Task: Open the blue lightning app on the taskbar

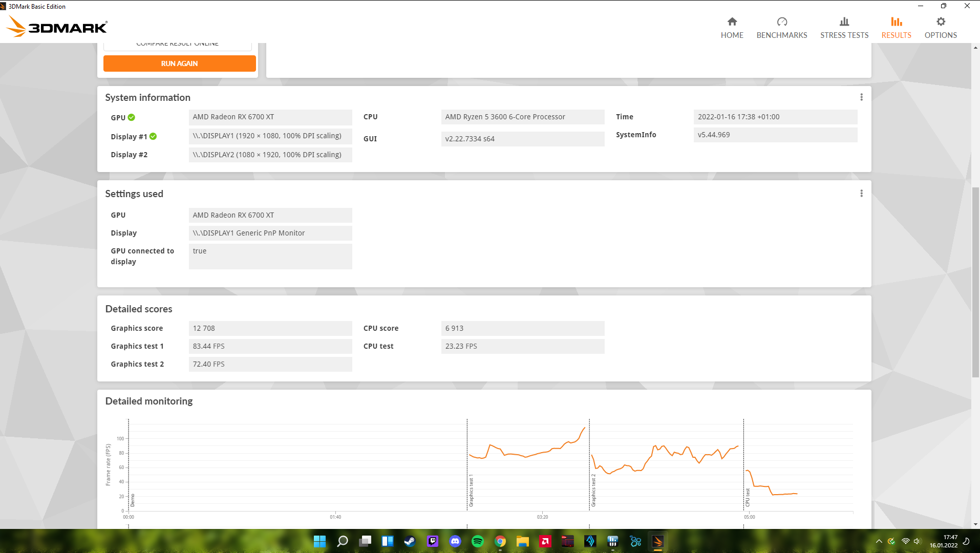Action: pos(590,541)
